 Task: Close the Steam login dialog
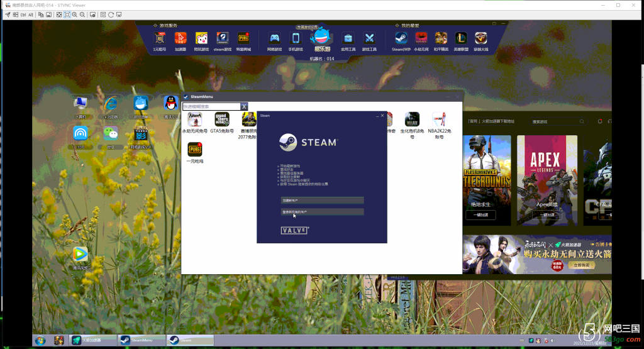pos(382,116)
